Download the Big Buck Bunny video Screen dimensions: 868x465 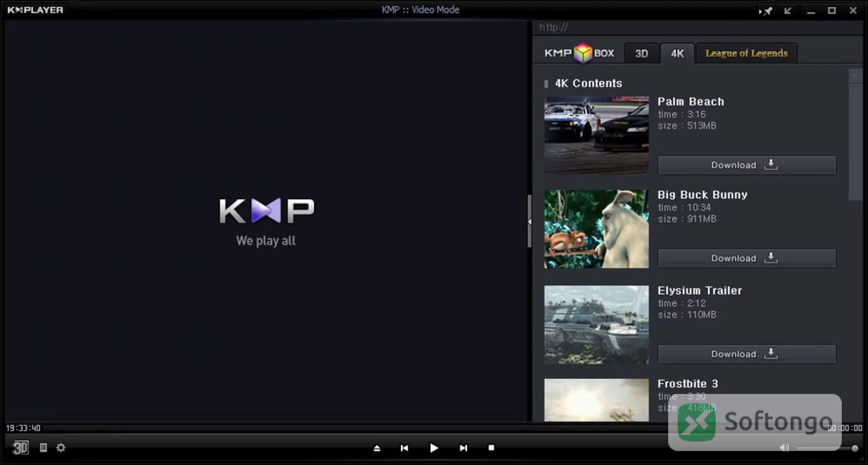(747, 258)
